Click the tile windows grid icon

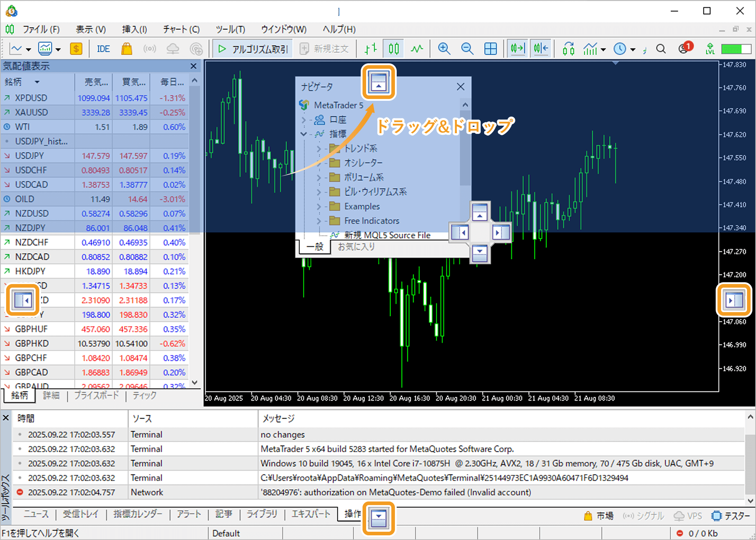tap(490, 49)
